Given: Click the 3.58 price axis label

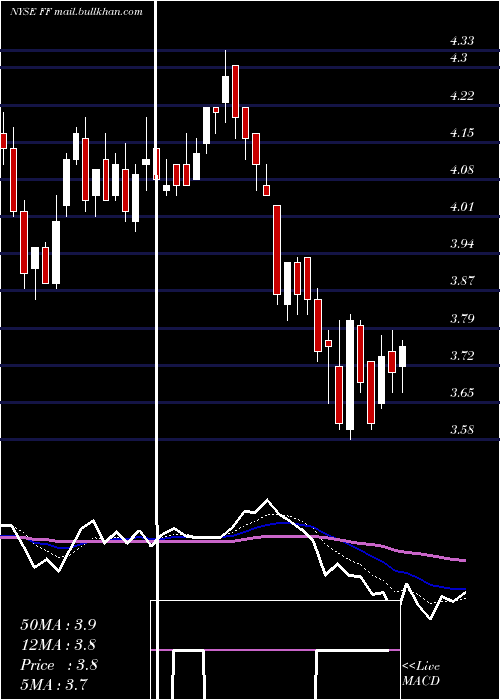Looking at the screenshot, I should click(x=462, y=430).
